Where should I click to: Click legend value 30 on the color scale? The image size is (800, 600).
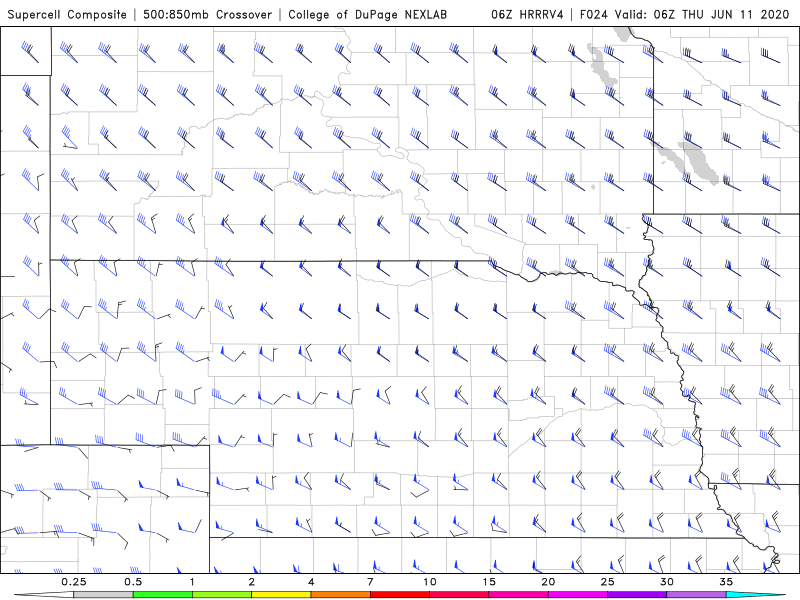point(666,582)
